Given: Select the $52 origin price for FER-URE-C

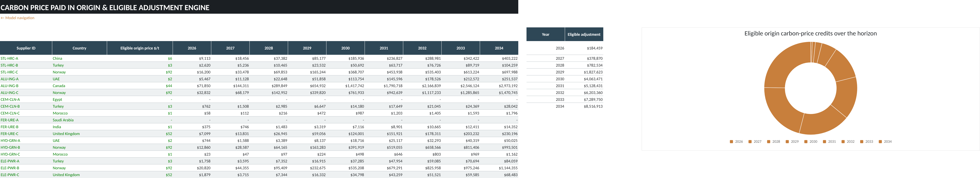Looking at the screenshot, I should [x=140, y=134].
